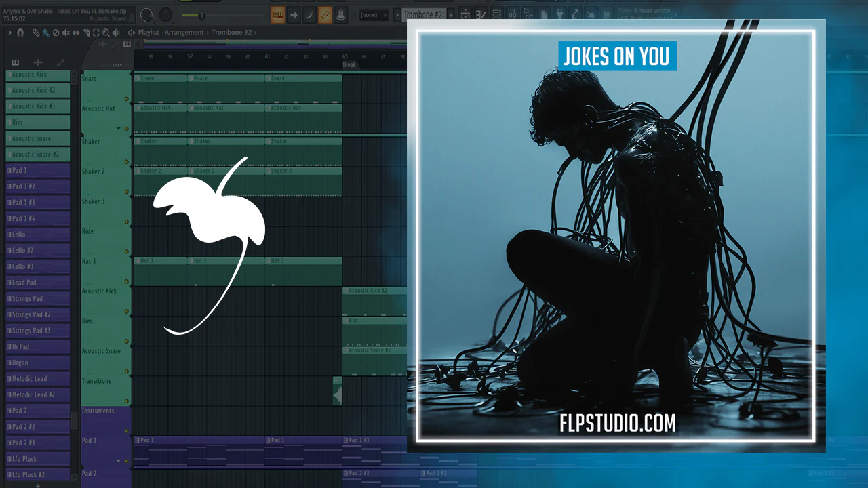Viewport: 868px width, 488px height.
Task: Pick the Lead Pad pattern
Action: [x=38, y=283]
